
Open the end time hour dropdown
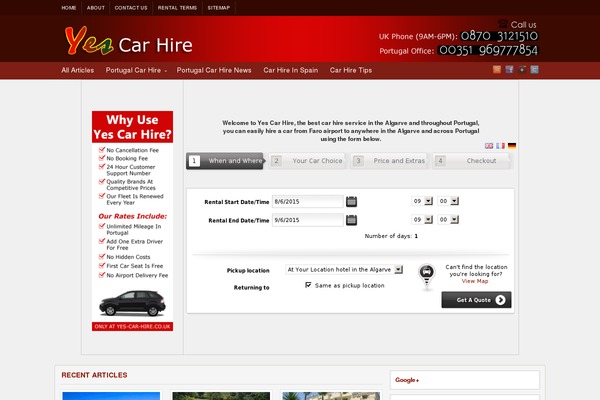click(x=422, y=219)
